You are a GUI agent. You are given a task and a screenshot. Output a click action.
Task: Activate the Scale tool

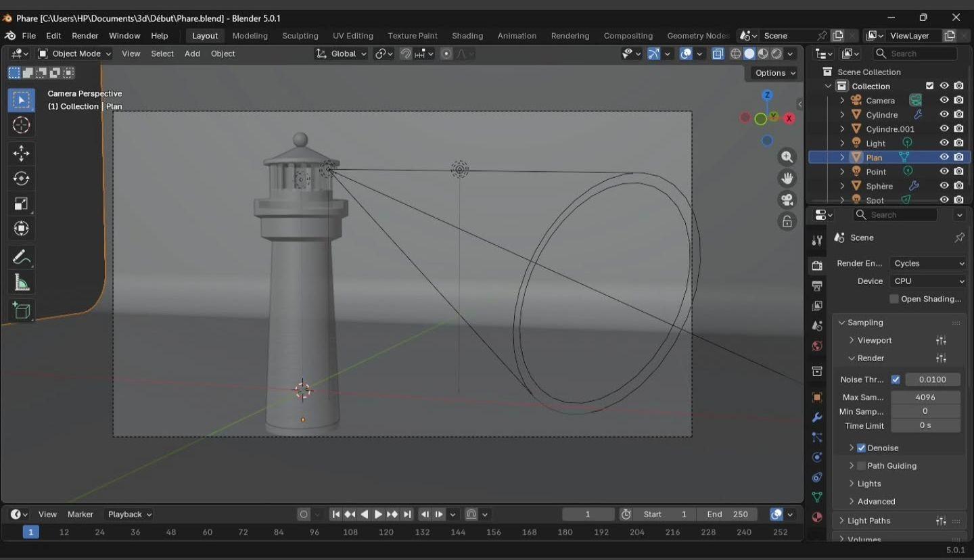tap(21, 204)
